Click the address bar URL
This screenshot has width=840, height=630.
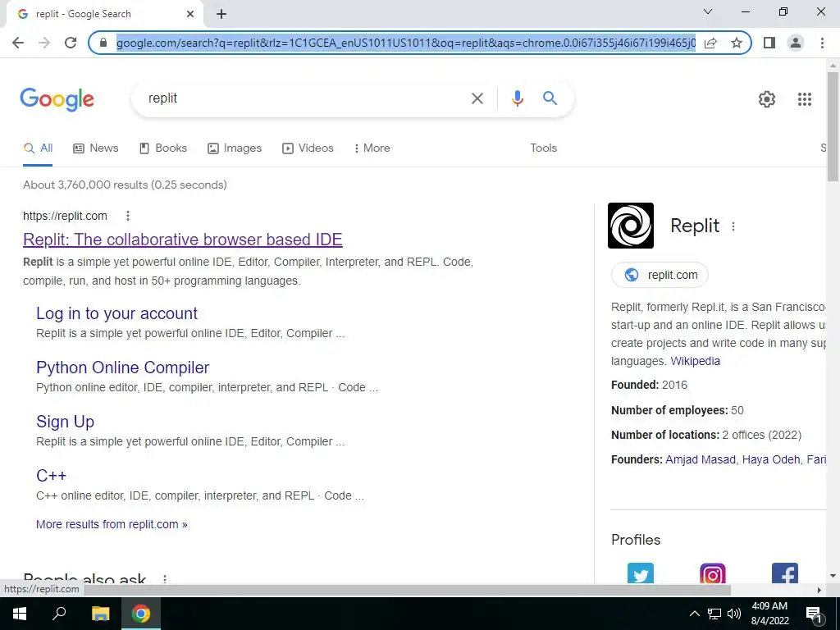coord(405,43)
